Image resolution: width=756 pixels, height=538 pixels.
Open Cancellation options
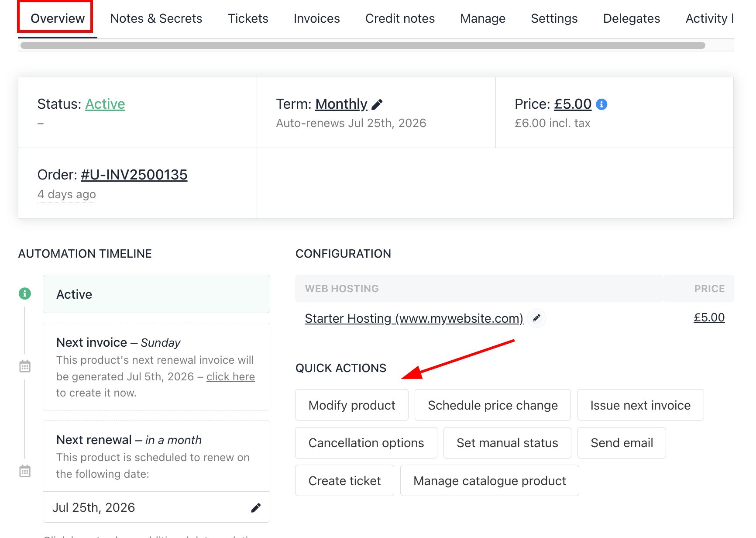tap(366, 443)
